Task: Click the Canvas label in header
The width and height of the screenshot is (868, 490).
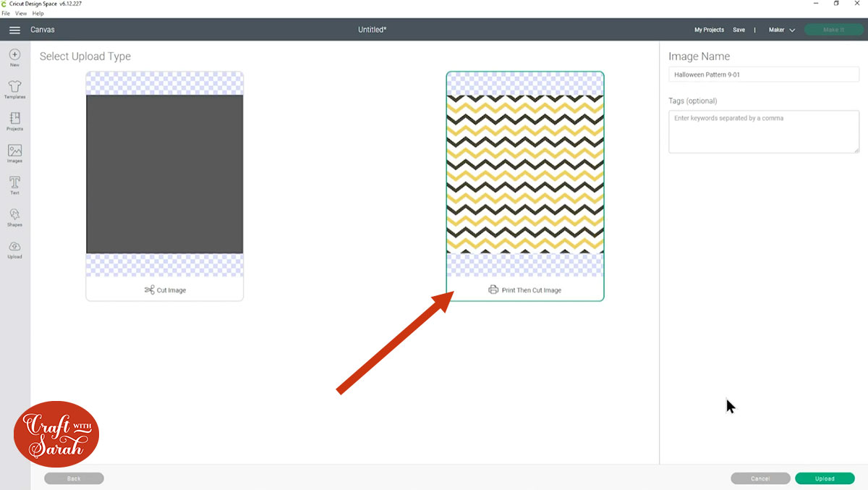Action: (42, 30)
